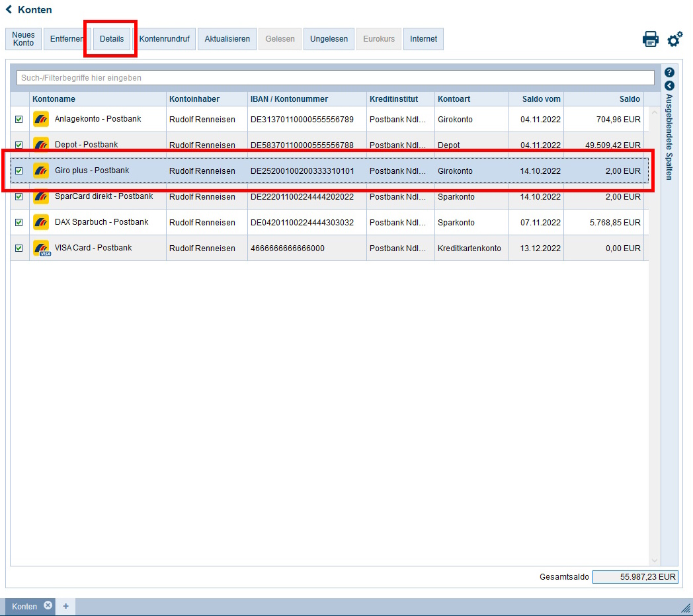Click the Ausgeblendete Spalten vertical label
The image size is (693, 616).
tap(669, 137)
